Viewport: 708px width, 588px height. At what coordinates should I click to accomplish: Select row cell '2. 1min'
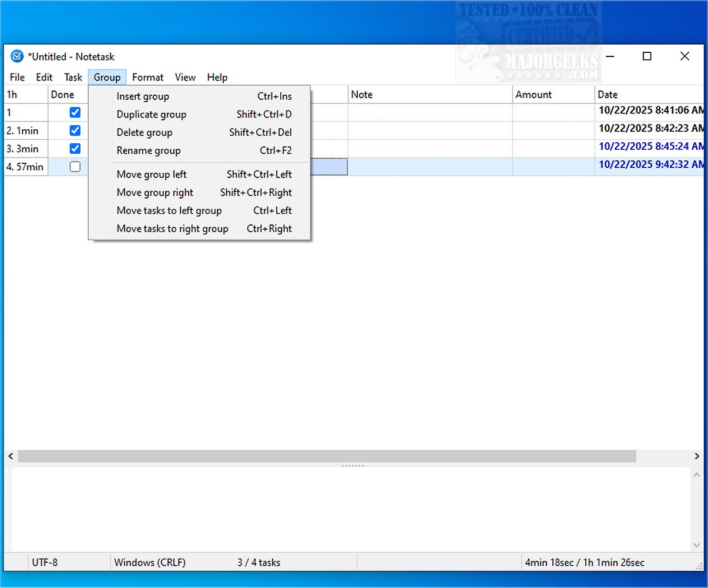point(26,130)
